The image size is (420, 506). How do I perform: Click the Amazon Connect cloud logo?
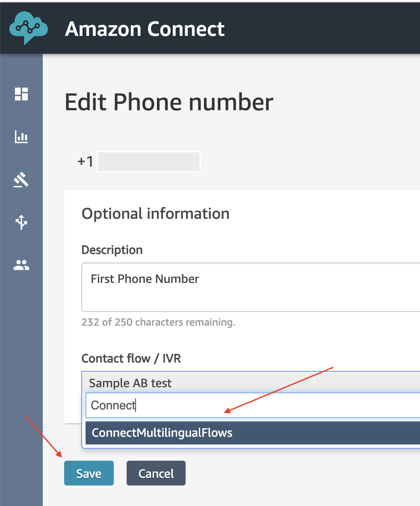point(28,28)
